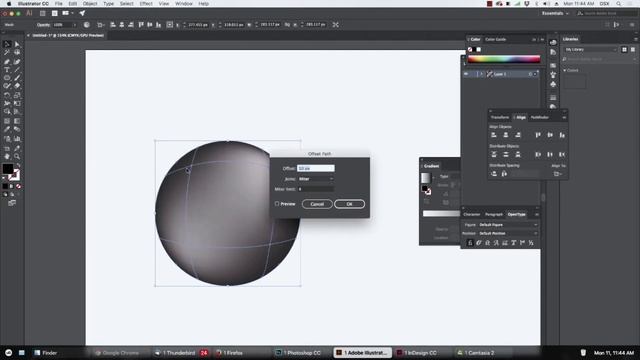Viewport: 640px width, 360px height.
Task: Click horizontal distribute left in Distribute Objects
Action: pos(538,154)
